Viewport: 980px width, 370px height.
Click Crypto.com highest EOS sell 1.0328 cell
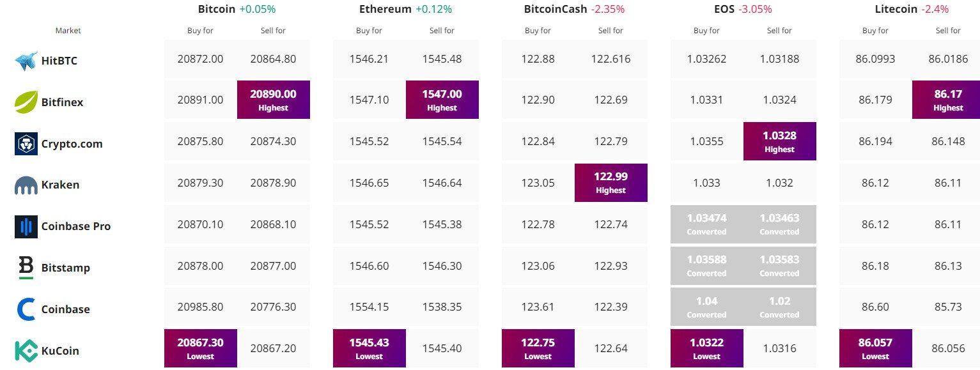click(x=780, y=141)
